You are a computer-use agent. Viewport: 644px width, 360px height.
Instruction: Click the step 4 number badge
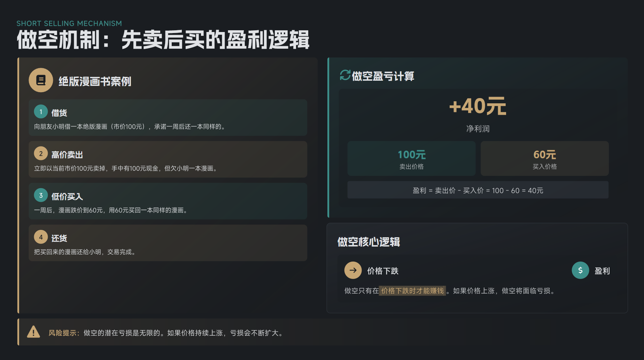(x=41, y=237)
